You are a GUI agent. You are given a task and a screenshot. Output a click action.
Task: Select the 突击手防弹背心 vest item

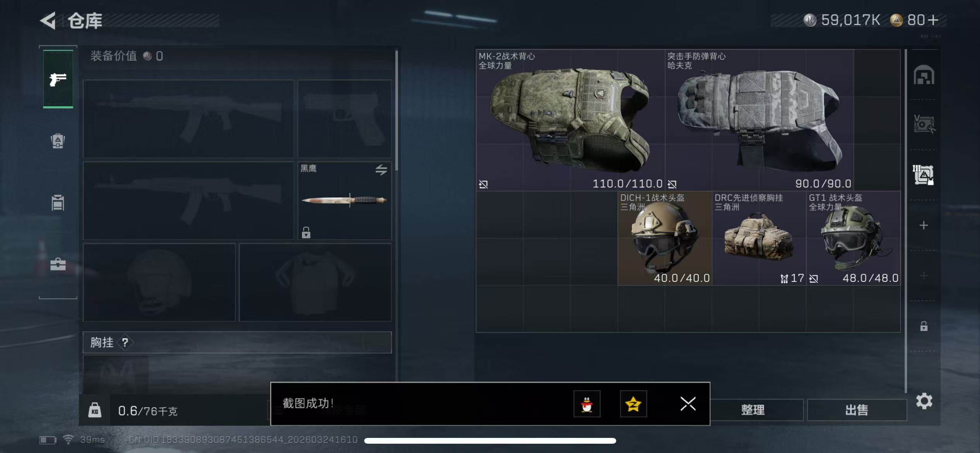pyautogui.click(x=759, y=120)
